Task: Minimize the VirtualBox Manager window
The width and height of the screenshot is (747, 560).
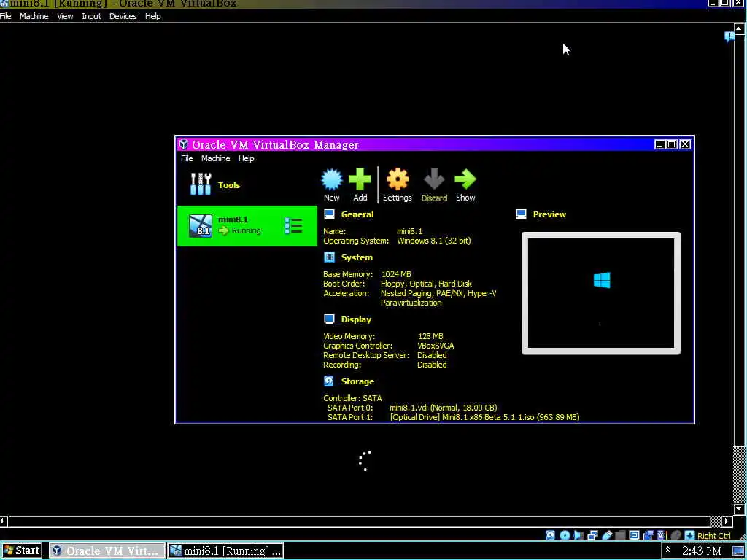Action: [x=659, y=144]
